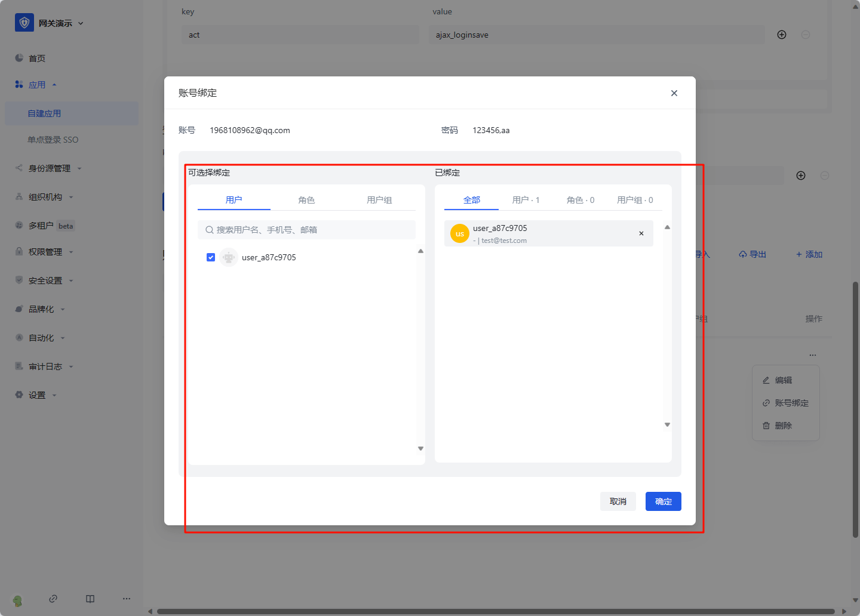
Task: Click the more options dots in the bottom sidebar
Action: tap(127, 599)
